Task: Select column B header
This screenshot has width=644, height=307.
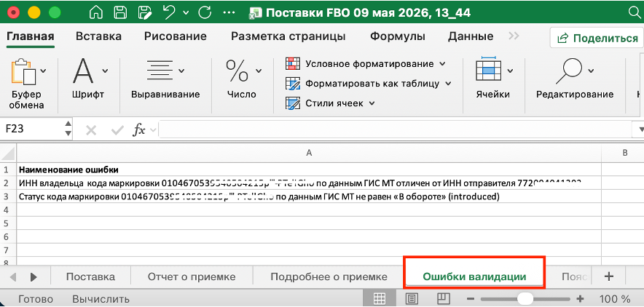Action: point(623,153)
